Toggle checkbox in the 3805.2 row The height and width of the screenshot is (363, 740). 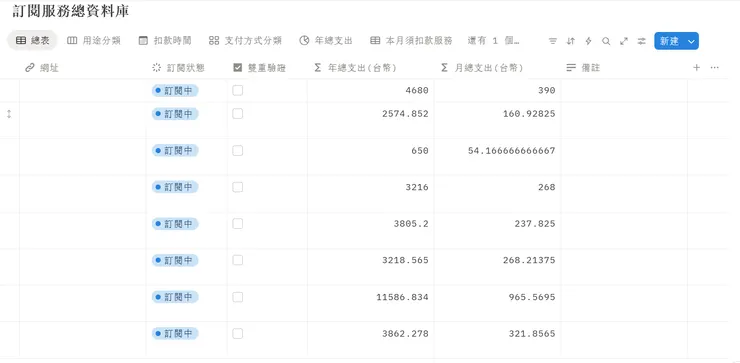pyautogui.click(x=238, y=224)
